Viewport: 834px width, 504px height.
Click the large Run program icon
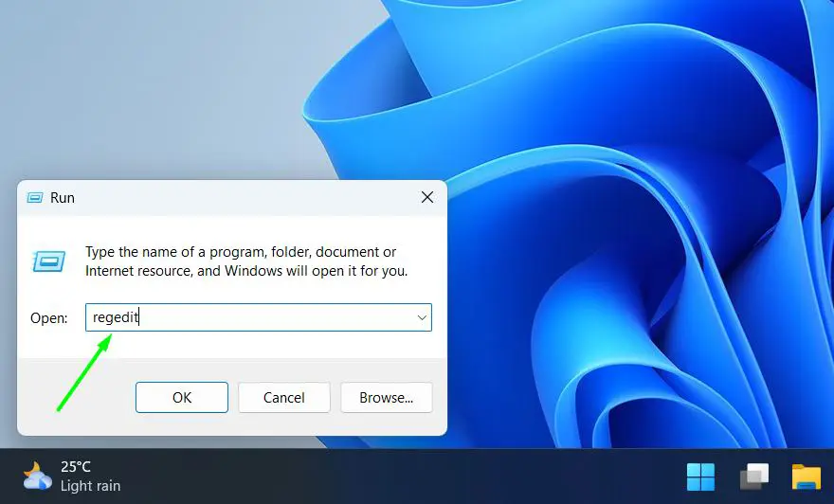[49, 261]
